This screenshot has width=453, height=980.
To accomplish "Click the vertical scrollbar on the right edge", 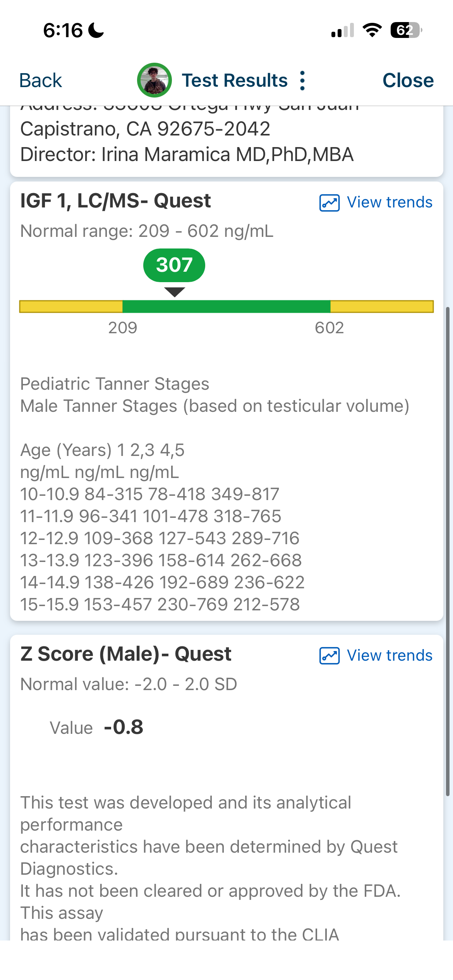I will (448, 550).
